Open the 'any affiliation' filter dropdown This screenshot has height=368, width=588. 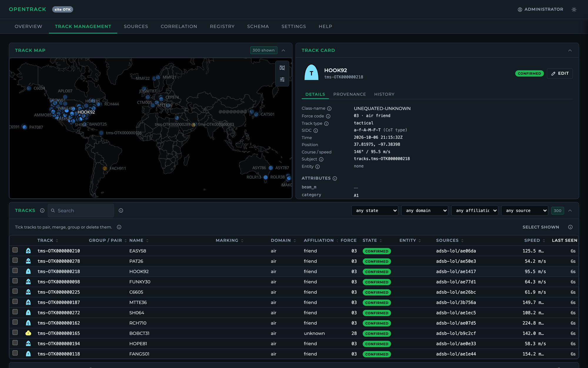pyautogui.click(x=475, y=210)
